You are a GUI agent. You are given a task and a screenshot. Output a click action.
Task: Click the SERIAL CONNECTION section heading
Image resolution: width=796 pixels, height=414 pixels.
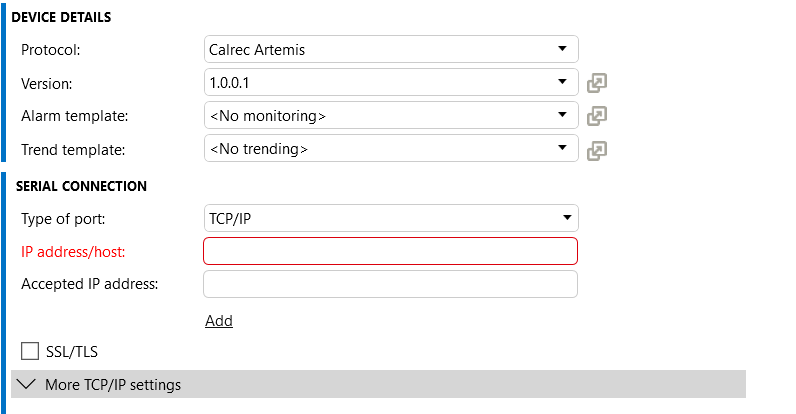81,186
